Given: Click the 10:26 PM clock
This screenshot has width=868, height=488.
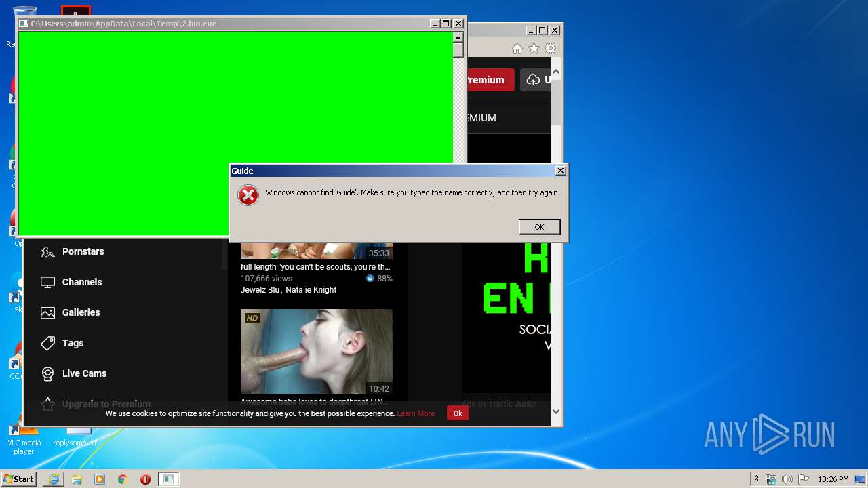Looking at the screenshot, I should click(x=833, y=479).
